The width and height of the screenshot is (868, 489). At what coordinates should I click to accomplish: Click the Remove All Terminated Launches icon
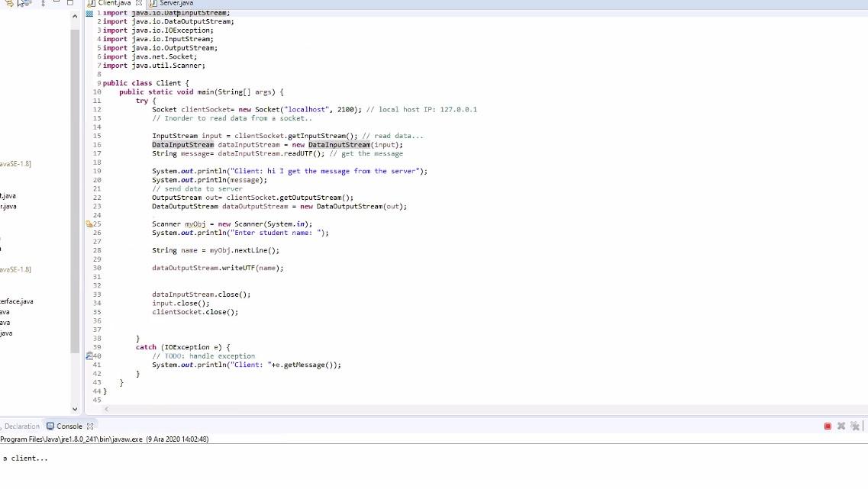pyautogui.click(x=853, y=426)
